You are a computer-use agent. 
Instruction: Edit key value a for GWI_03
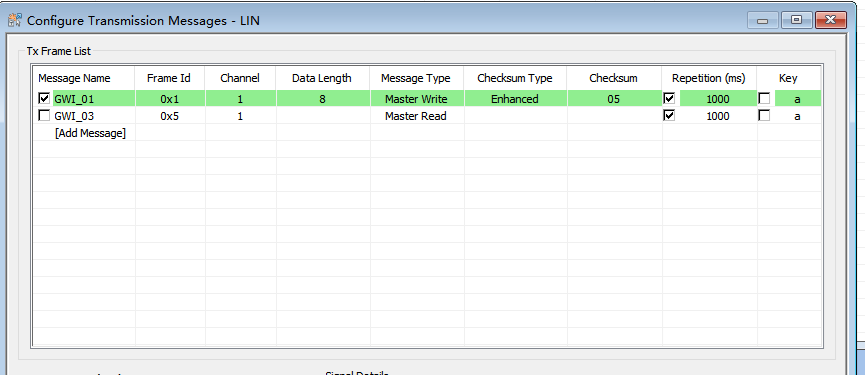click(798, 116)
